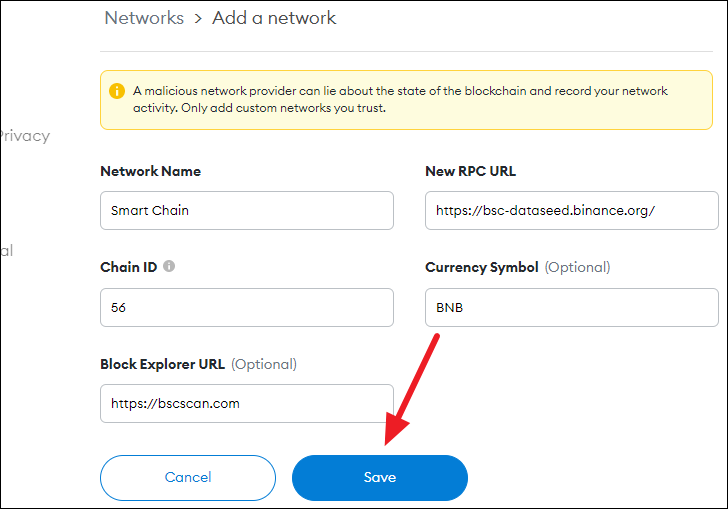Click the Block Explorer URL label
728x509 pixels.
pos(162,364)
